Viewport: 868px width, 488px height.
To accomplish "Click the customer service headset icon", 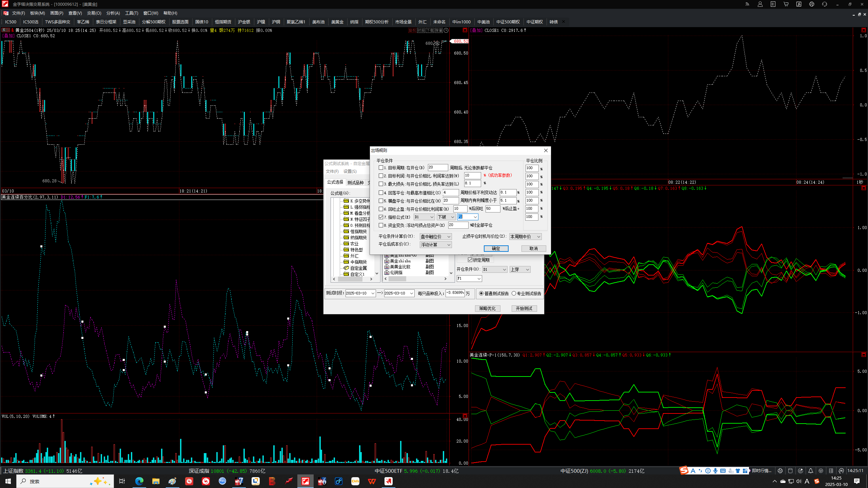I will click(x=825, y=4).
